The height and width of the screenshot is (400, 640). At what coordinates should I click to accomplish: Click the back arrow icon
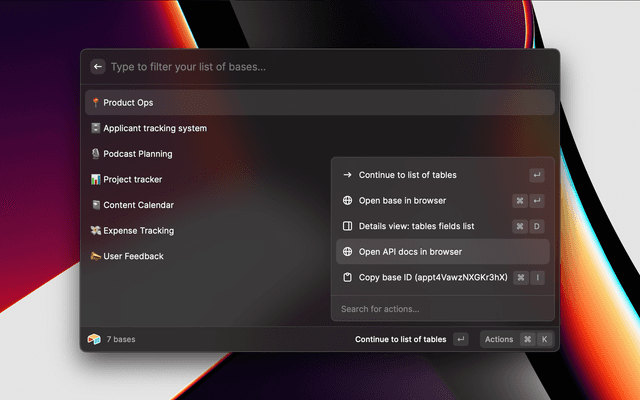point(98,67)
